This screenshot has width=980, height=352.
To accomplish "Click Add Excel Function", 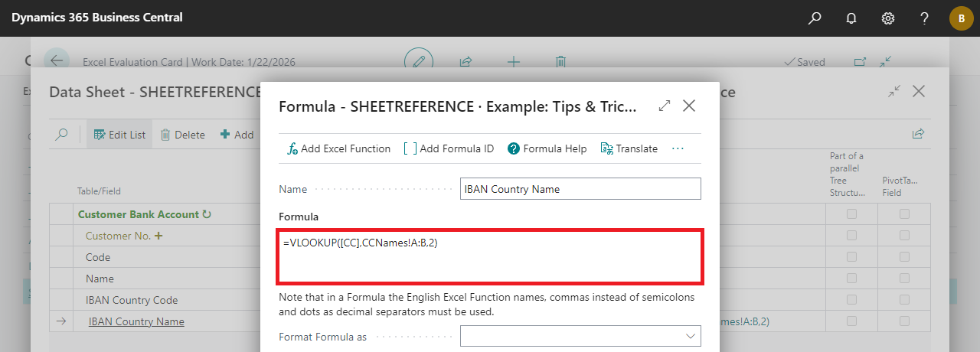I will pos(338,148).
